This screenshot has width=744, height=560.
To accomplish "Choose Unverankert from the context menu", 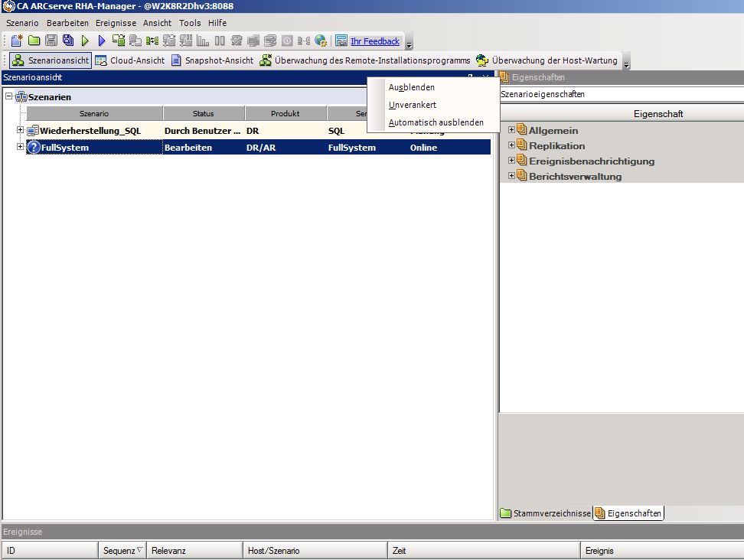I will (x=433, y=105).
